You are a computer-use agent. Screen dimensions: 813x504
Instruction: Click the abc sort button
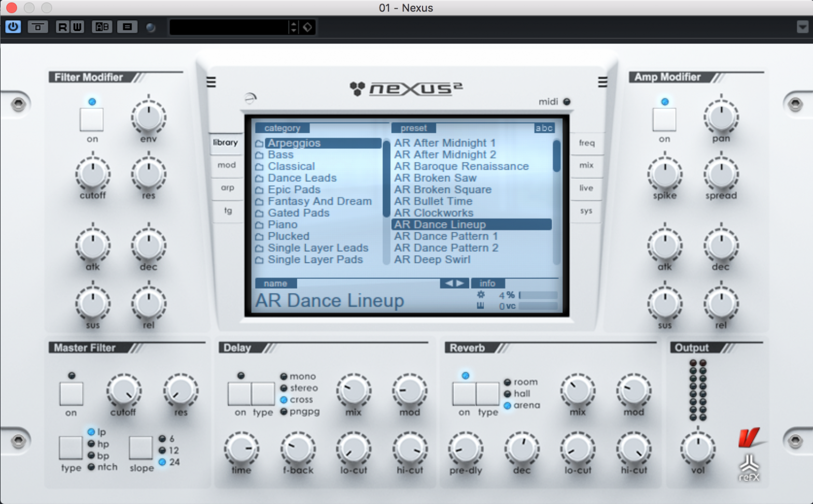coord(544,128)
